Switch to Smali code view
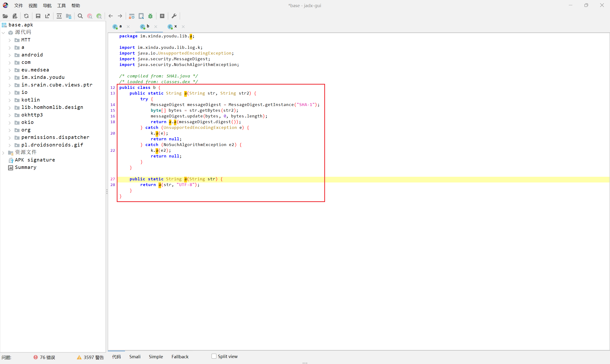The height and width of the screenshot is (364, 610). click(135, 357)
